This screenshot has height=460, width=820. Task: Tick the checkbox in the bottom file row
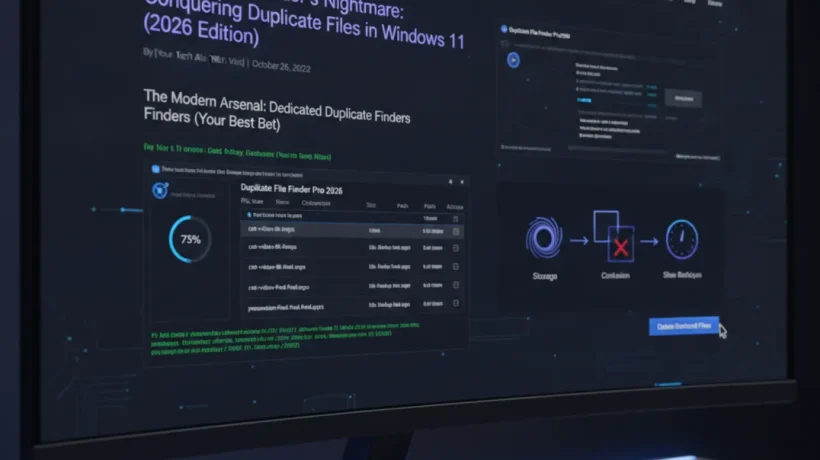pyautogui.click(x=455, y=303)
